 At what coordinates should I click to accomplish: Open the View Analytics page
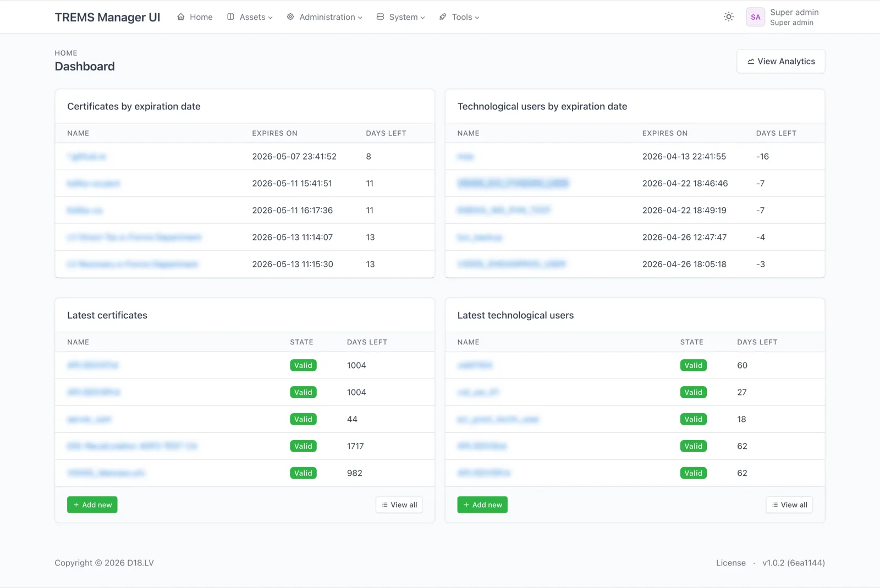(x=780, y=61)
